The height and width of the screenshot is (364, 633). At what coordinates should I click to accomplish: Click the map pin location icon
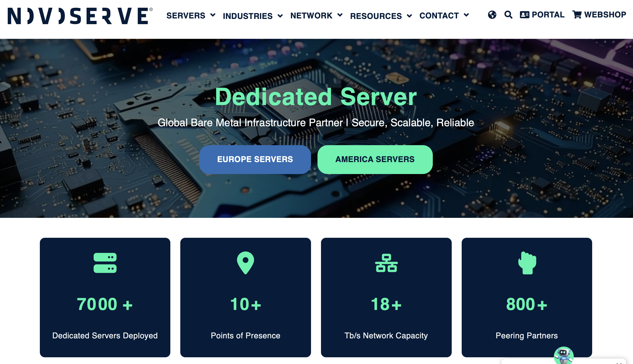point(246,263)
